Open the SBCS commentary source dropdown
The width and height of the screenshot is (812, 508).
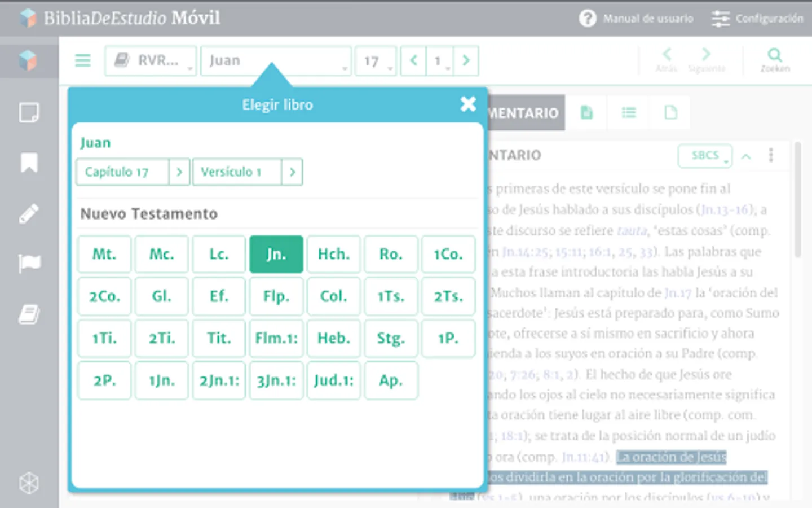(x=705, y=156)
